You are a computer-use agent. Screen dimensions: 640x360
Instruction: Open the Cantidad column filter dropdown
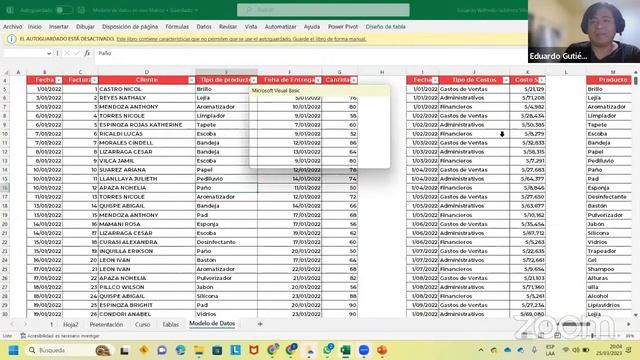click(x=353, y=80)
